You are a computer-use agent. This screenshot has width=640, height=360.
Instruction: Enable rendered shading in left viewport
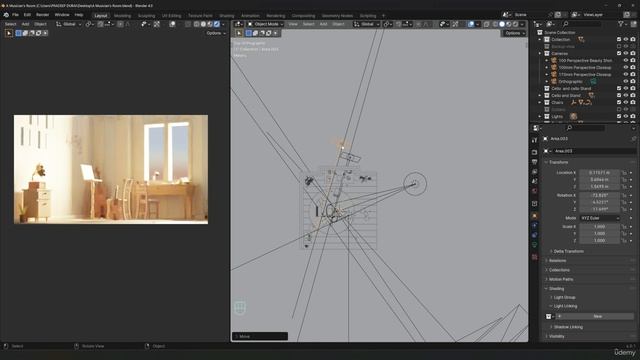pos(217,24)
